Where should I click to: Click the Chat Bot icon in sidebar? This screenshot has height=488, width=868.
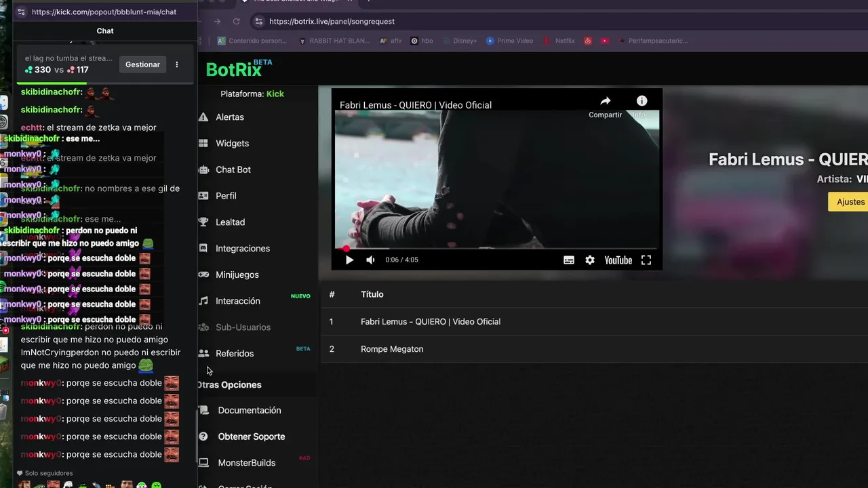click(x=203, y=169)
